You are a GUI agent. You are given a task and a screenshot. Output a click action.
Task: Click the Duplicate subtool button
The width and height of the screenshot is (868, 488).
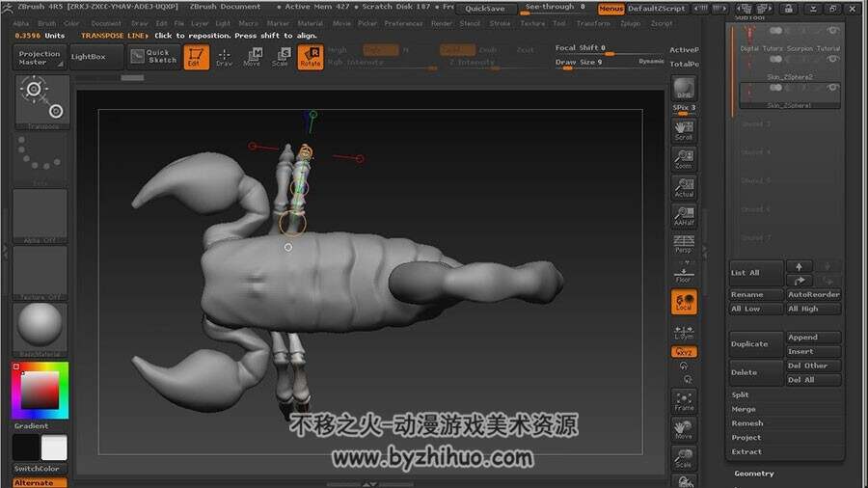click(756, 344)
